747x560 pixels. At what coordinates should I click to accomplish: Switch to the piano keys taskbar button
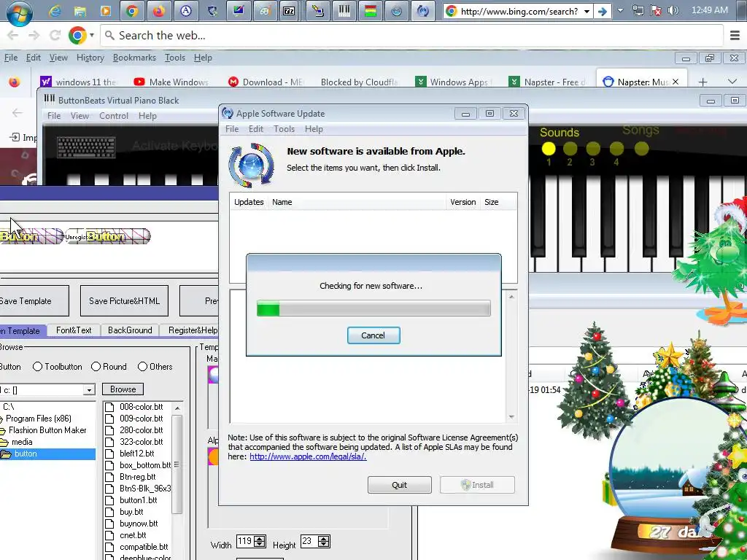point(344,10)
